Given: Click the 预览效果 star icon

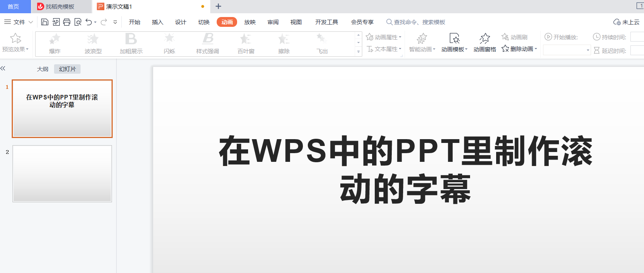Looking at the screenshot, I should [x=16, y=38].
